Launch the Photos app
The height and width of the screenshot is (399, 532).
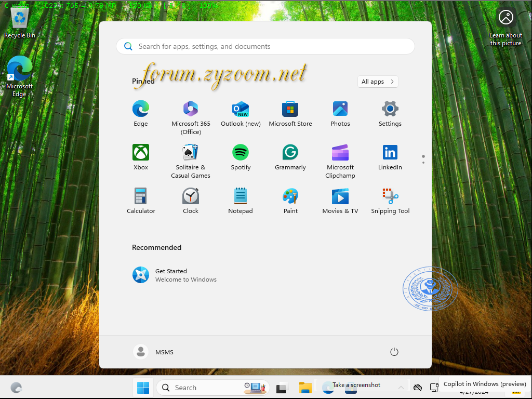(340, 114)
